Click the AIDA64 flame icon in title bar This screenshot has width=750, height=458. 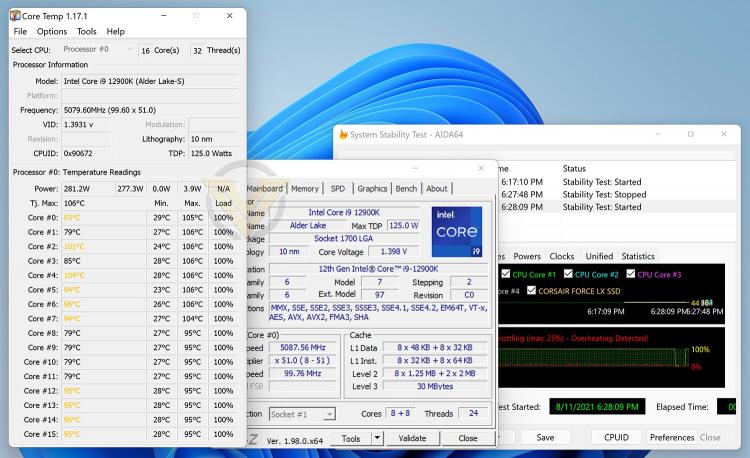pyautogui.click(x=343, y=135)
